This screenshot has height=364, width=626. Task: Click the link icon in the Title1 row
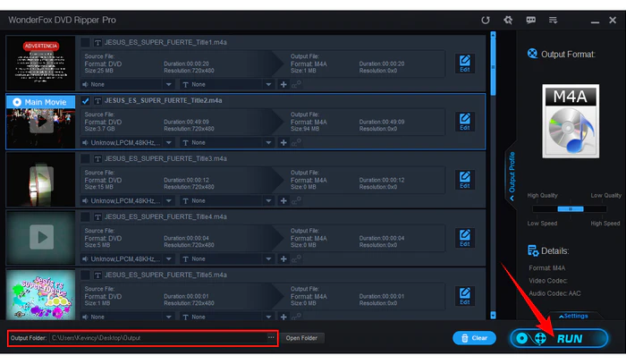296,84
